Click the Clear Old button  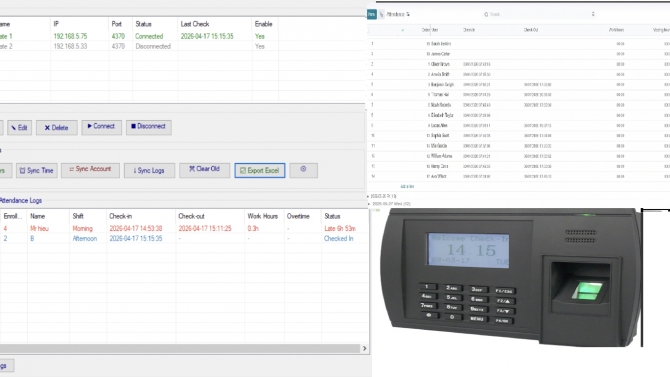(204, 170)
